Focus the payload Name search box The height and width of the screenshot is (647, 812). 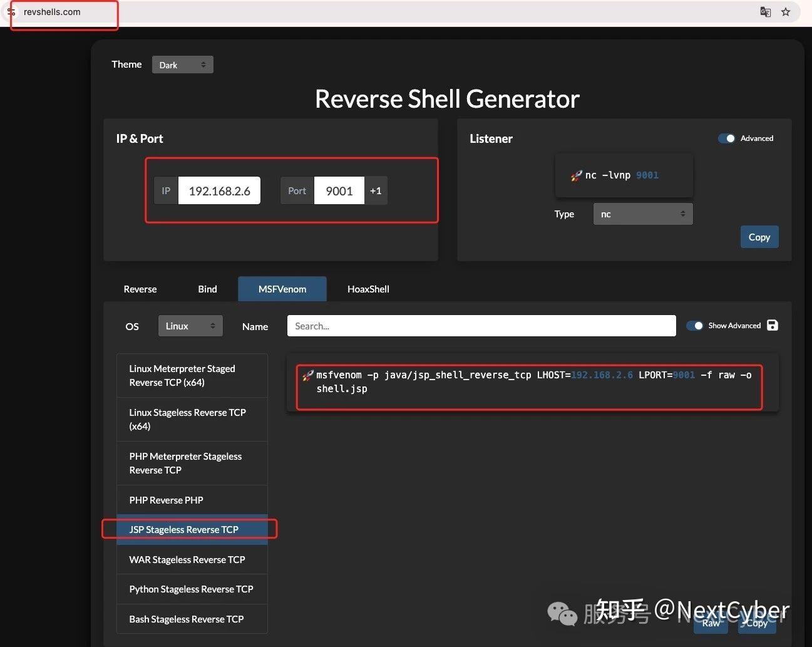coord(481,326)
